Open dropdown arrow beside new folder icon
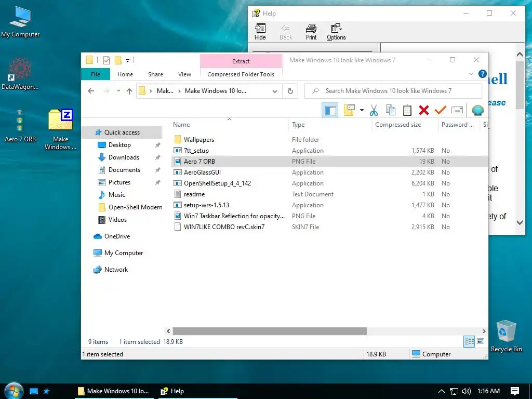532x399 pixels. click(x=362, y=110)
